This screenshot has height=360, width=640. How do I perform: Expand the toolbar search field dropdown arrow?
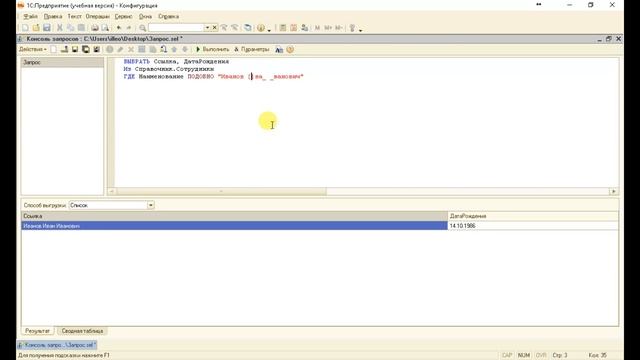pyautogui.click(x=207, y=28)
